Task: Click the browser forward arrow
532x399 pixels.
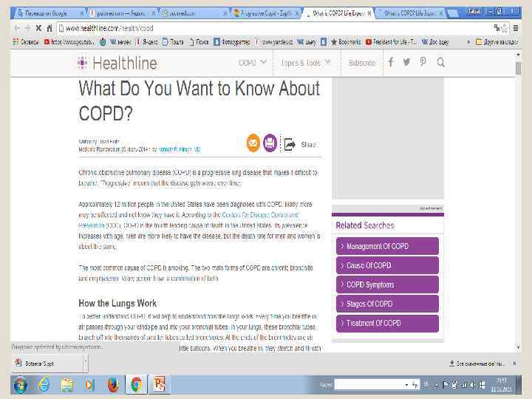Action: click(28, 28)
